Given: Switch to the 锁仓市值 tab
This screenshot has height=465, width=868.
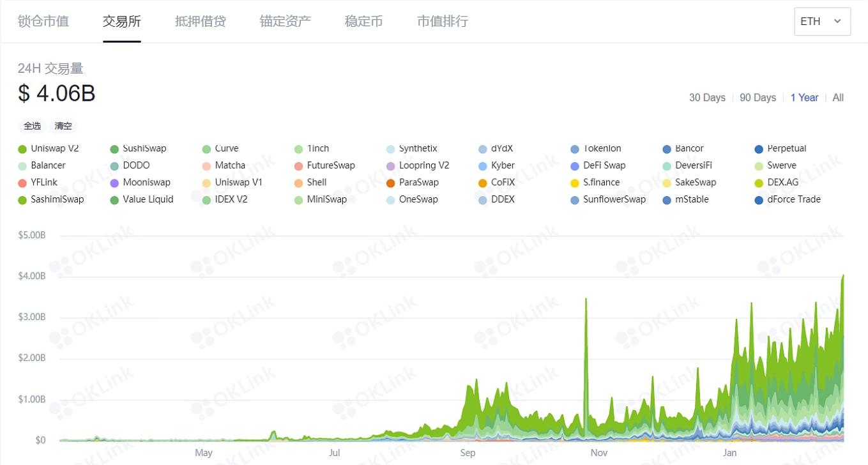Looking at the screenshot, I should pos(43,21).
